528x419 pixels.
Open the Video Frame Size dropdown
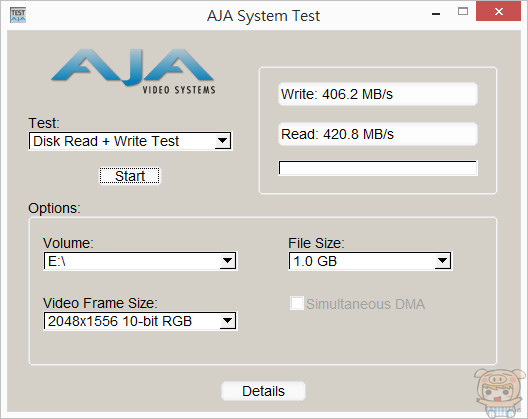pos(140,321)
